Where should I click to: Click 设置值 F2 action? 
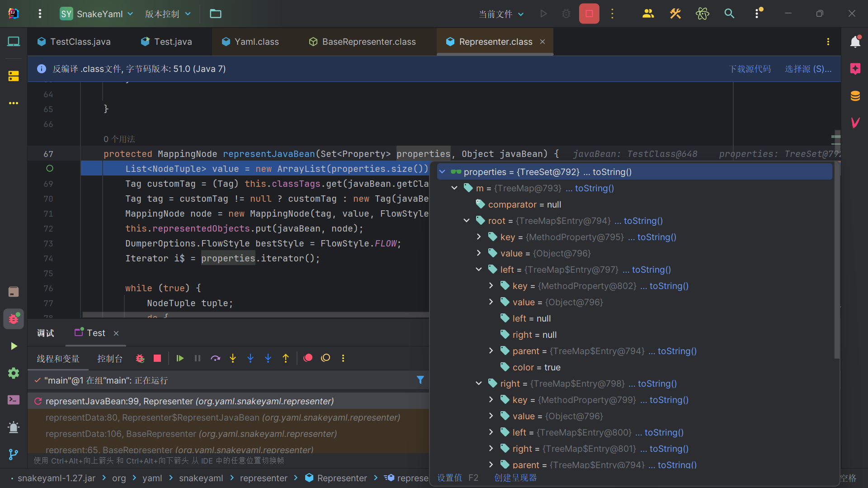pos(458,478)
